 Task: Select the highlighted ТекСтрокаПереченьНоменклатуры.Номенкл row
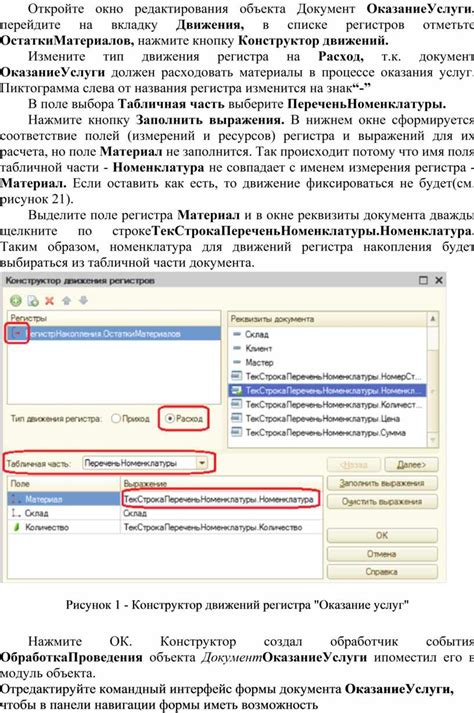click(x=327, y=390)
